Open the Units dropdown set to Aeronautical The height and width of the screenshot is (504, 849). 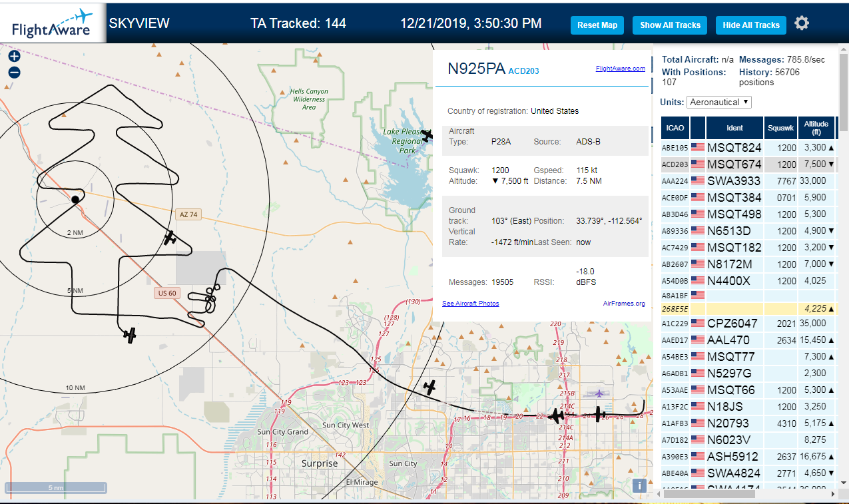pyautogui.click(x=719, y=102)
